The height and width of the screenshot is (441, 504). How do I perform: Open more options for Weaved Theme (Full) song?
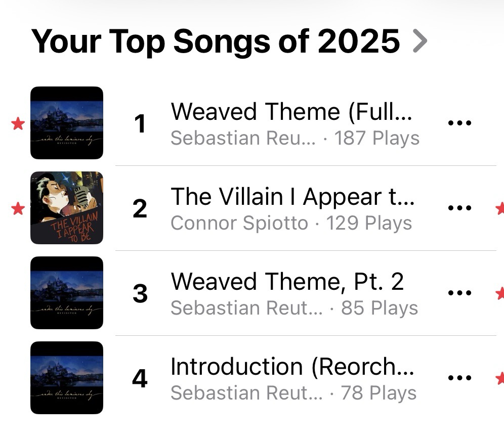[459, 123]
